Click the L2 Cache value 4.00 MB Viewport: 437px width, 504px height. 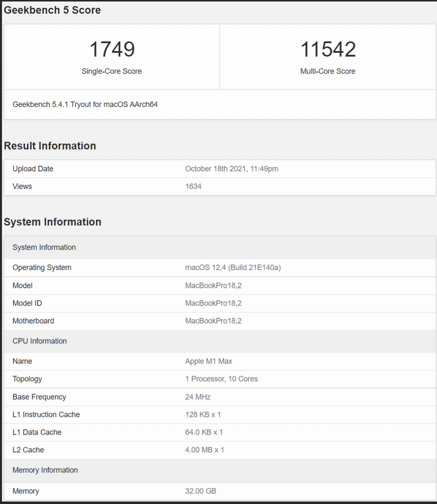point(205,450)
